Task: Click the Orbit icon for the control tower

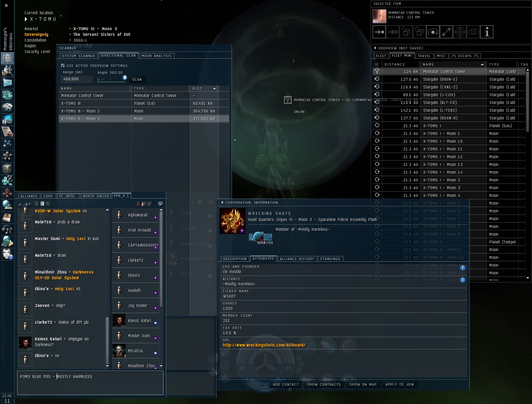Action: (433, 32)
